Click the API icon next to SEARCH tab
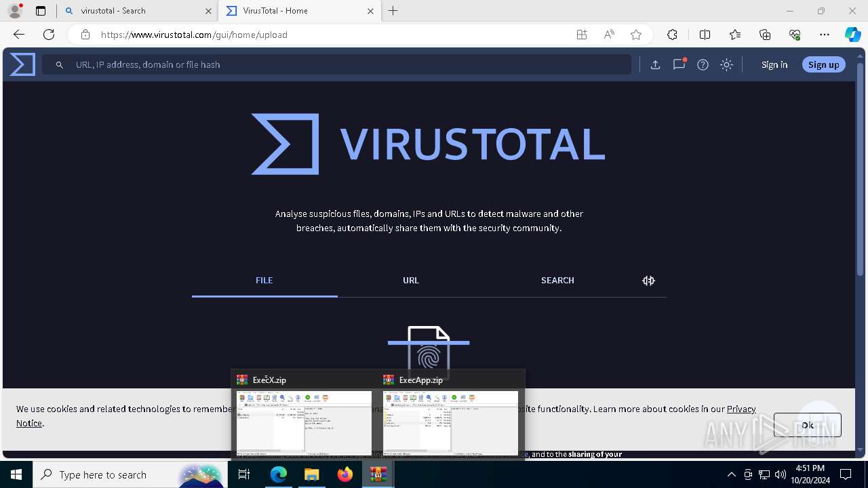Image resolution: width=868 pixels, height=488 pixels. tap(648, 281)
